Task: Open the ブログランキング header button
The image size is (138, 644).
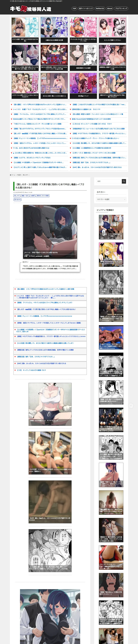Action: click(121, 8)
